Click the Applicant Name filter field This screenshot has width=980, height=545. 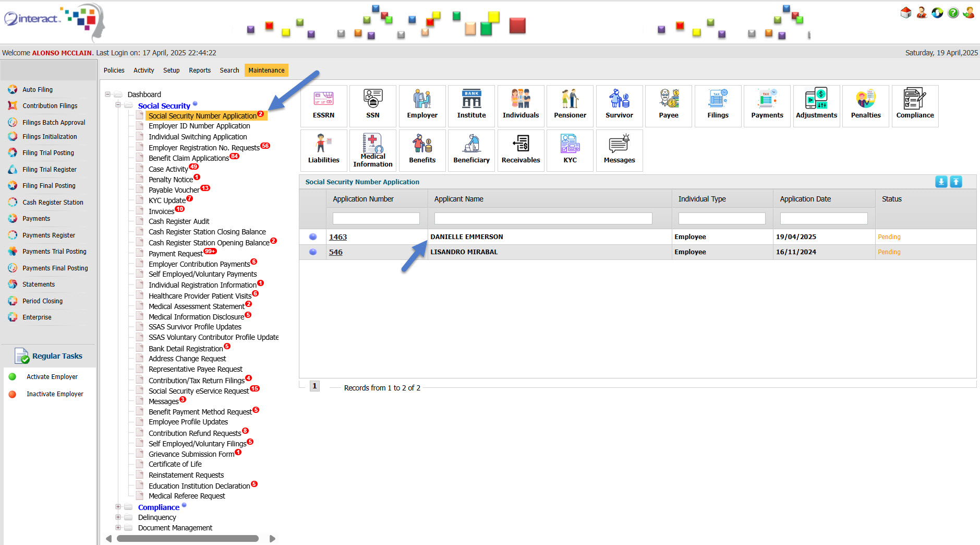click(543, 218)
